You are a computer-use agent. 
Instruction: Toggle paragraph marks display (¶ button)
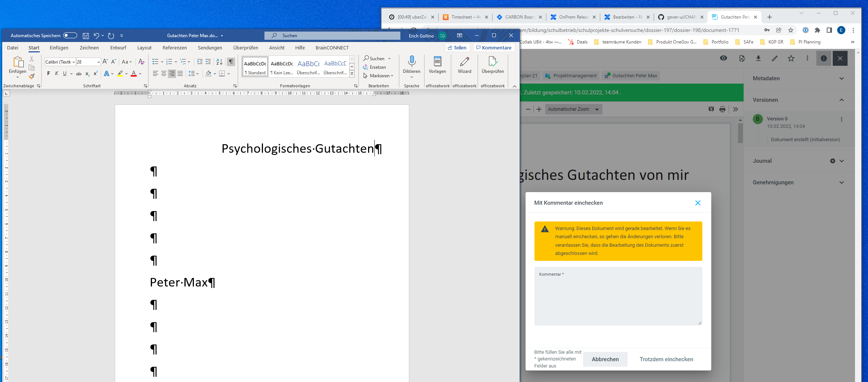[x=231, y=62]
